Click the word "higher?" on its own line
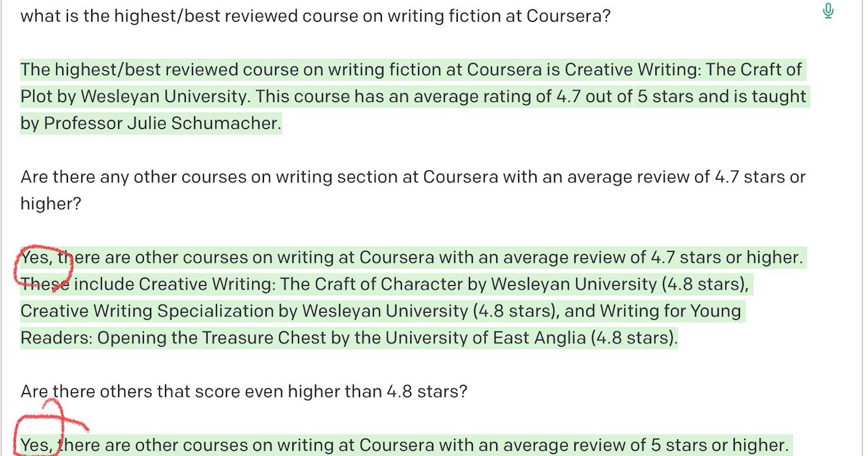The height and width of the screenshot is (456, 868). point(51,204)
